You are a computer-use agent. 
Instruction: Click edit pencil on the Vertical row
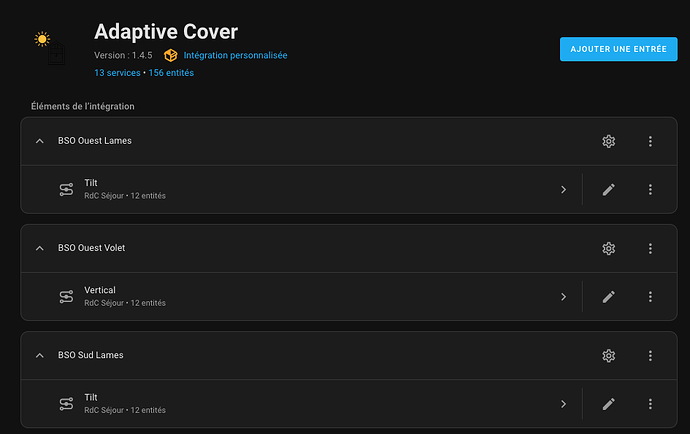point(609,297)
